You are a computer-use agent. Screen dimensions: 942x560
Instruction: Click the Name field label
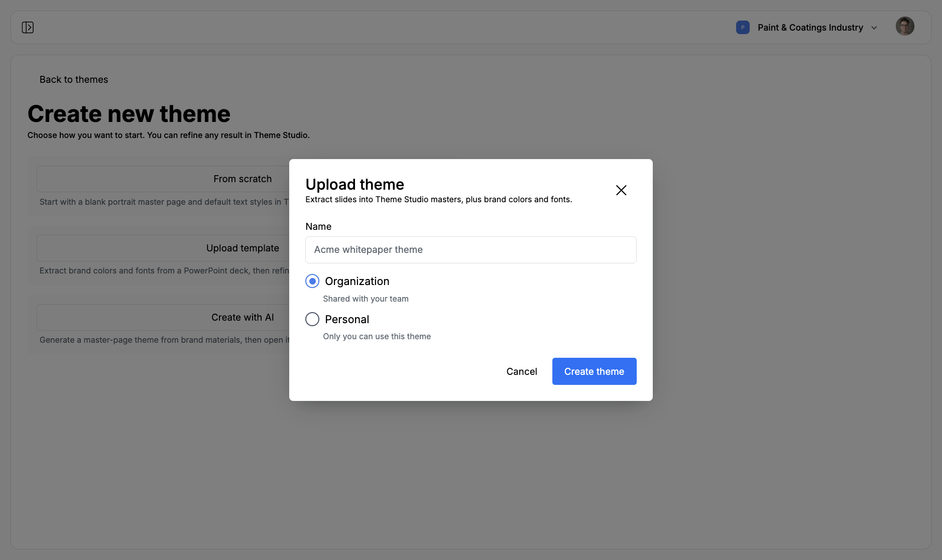[318, 226]
